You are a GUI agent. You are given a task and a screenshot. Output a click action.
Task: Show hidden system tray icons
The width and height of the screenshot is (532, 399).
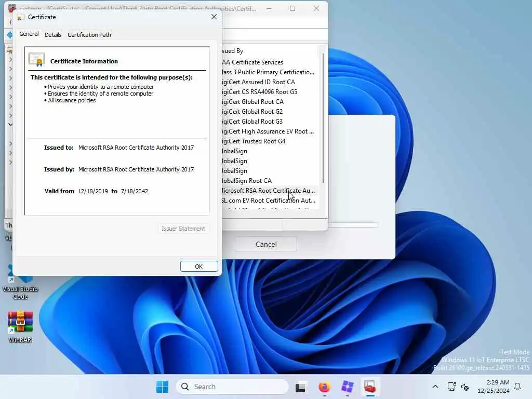click(x=435, y=387)
